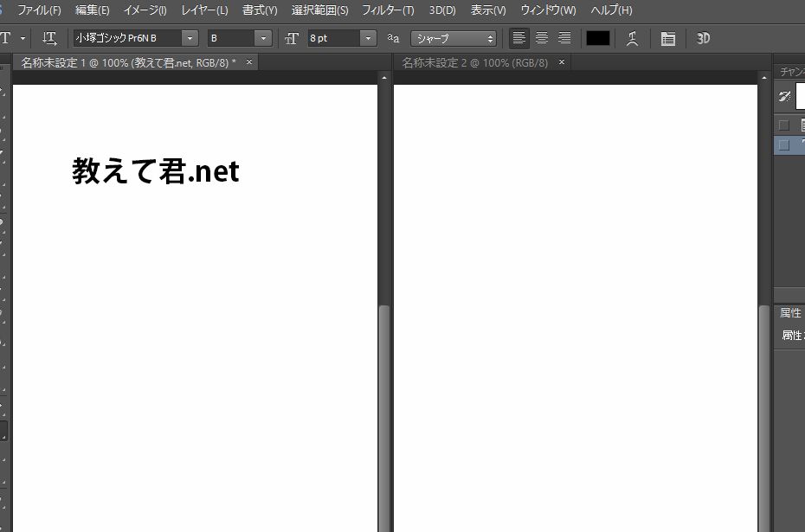Open the ウィンドウ(W) menu
This screenshot has width=805, height=532.
[x=548, y=10]
